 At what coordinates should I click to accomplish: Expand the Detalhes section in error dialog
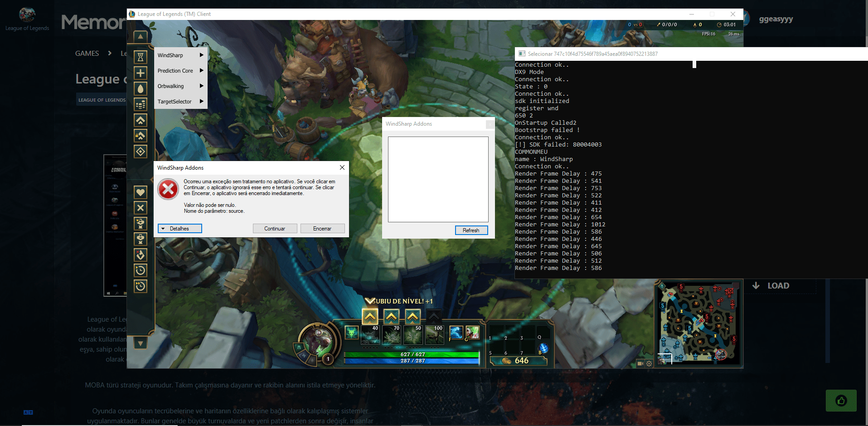coord(180,229)
